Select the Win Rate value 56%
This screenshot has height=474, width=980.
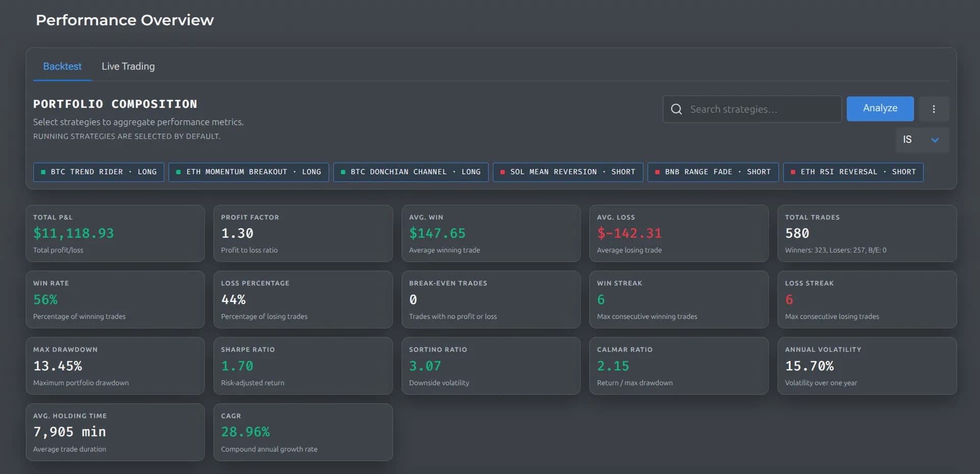[45, 300]
